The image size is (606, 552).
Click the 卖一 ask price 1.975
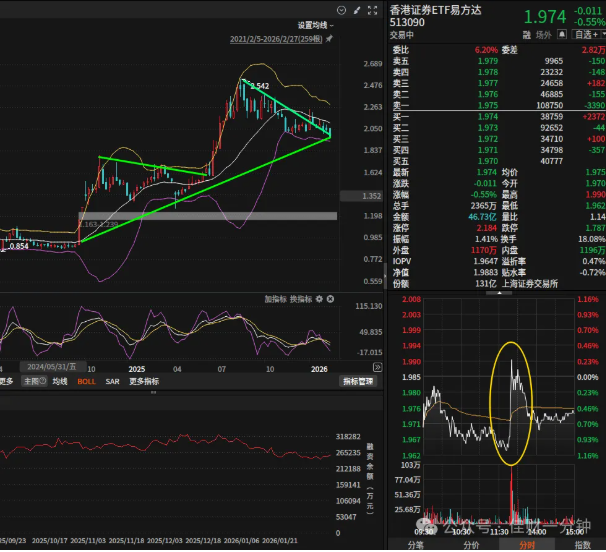click(488, 106)
